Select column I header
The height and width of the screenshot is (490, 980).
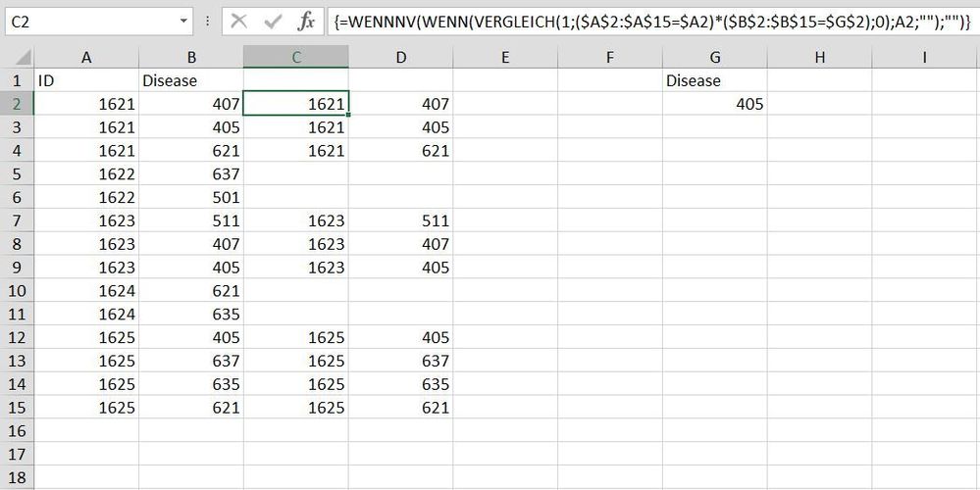925,58
